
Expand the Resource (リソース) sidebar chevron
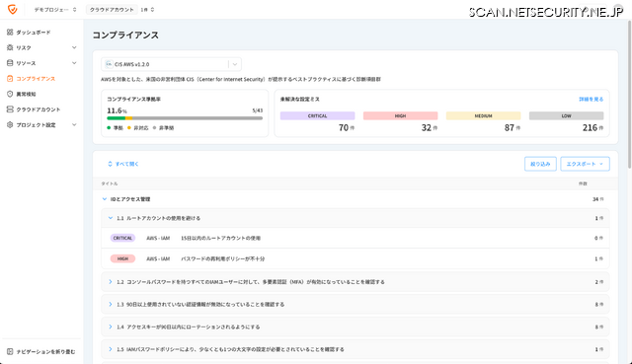point(74,63)
